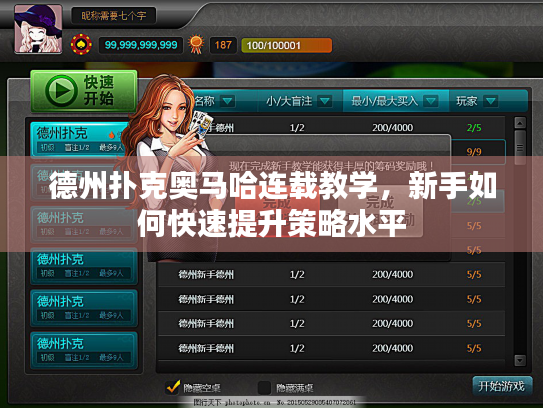Click the scrollbar down arrow

(520, 360)
